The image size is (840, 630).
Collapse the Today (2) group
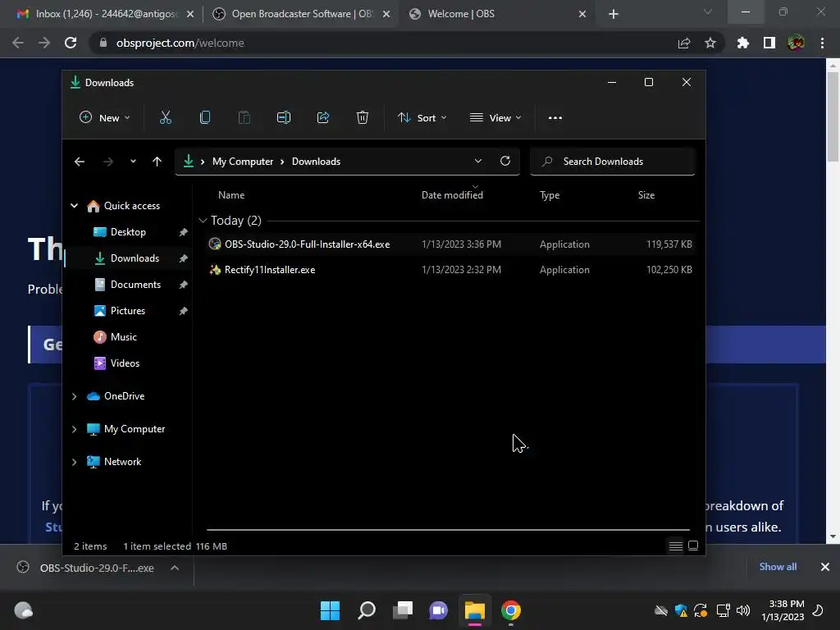point(203,221)
